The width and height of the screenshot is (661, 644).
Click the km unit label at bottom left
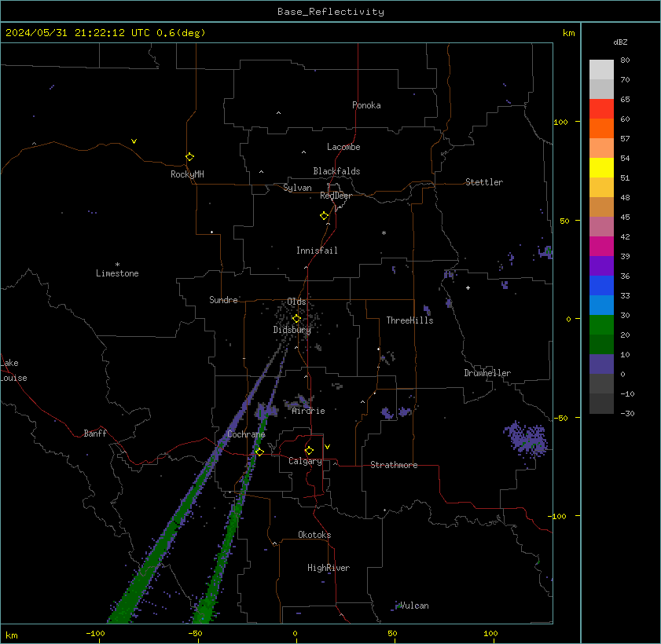[11, 635]
